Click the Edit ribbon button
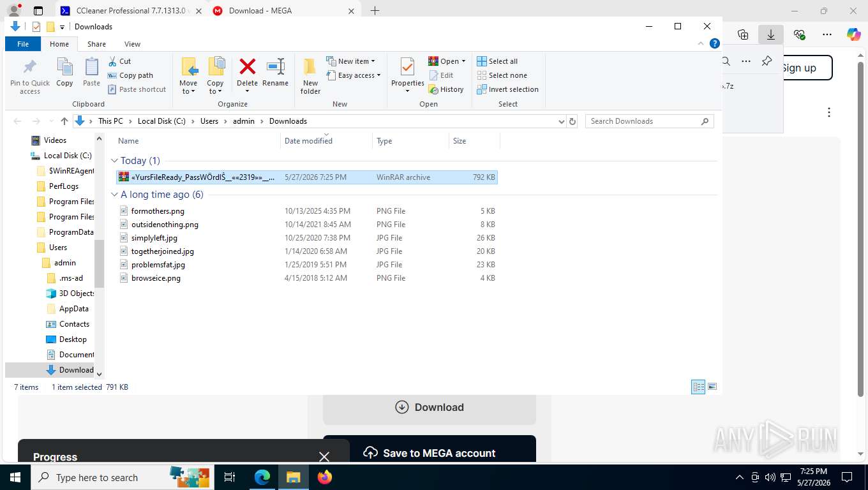 coord(440,75)
